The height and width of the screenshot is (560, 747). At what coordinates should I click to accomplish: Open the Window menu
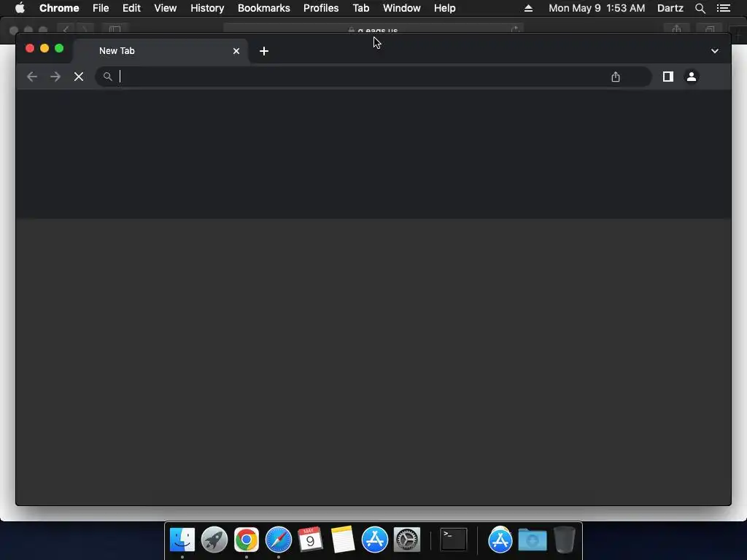pos(402,8)
